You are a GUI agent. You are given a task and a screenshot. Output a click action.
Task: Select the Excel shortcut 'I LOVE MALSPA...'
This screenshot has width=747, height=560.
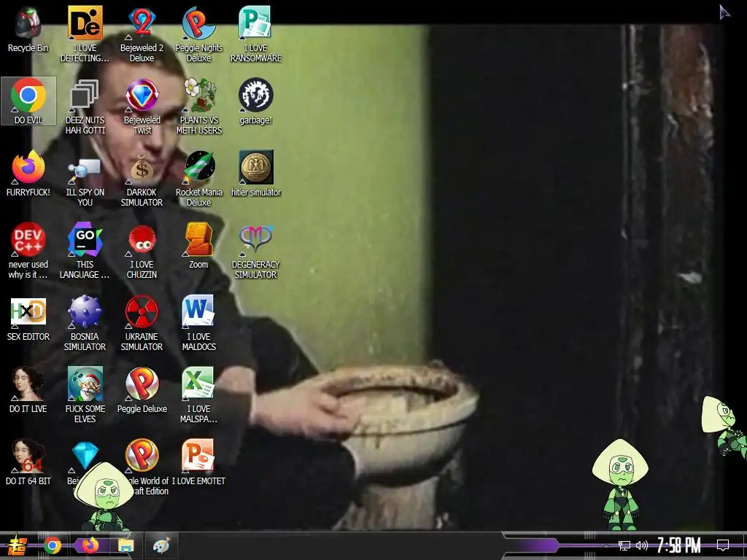[198, 395]
